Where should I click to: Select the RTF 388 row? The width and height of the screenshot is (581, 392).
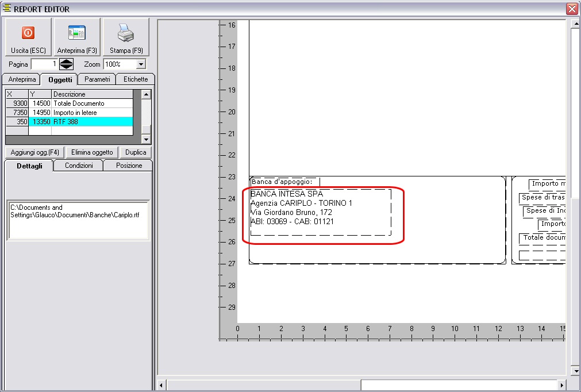[70, 121]
